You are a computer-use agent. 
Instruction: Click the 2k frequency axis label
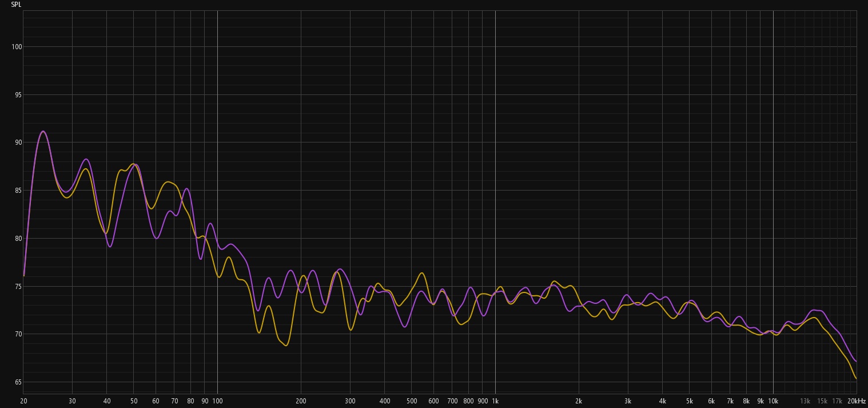[579, 401]
